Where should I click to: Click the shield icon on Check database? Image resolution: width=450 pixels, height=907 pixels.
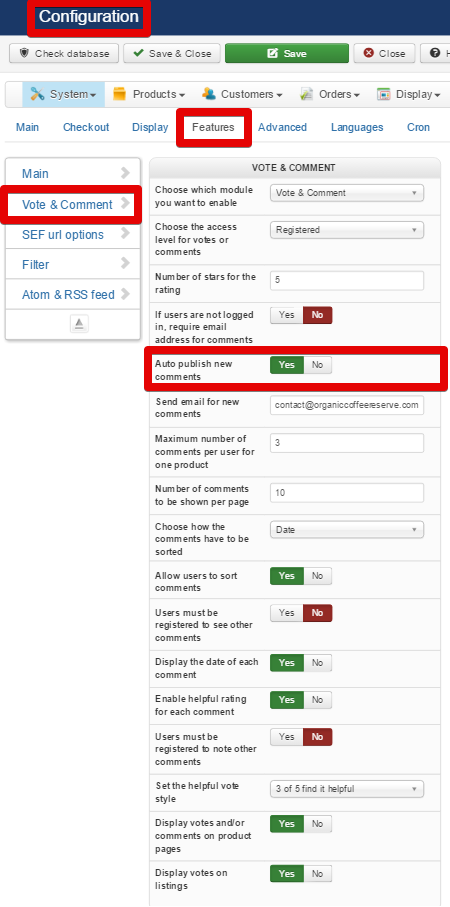point(24,53)
